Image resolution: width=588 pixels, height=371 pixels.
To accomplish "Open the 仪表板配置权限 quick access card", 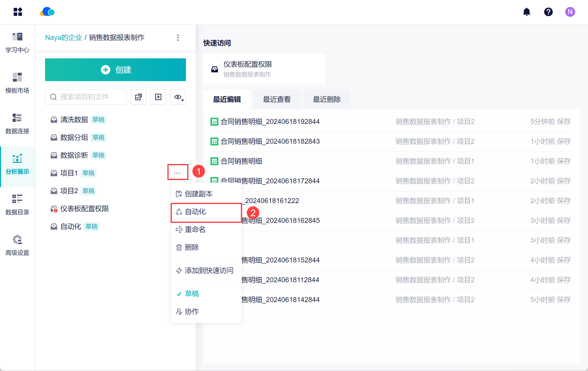I will 264,69.
